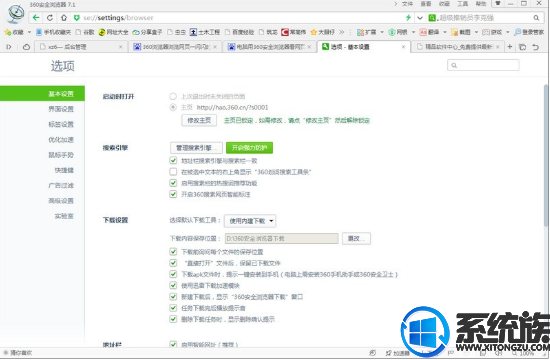The height and width of the screenshot is (360, 550).
Task: Toggle 使用迅雷下载加速模块 checkbox
Action: click(x=173, y=285)
